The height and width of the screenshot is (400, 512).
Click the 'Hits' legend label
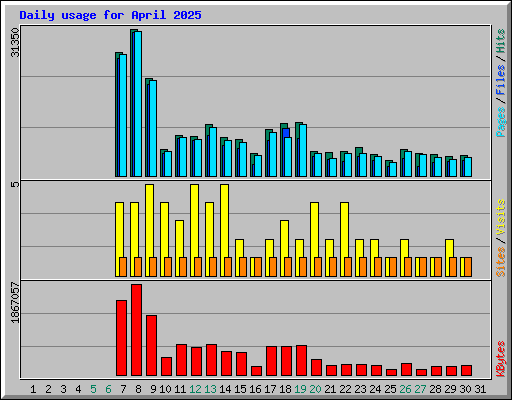point(500,41)
